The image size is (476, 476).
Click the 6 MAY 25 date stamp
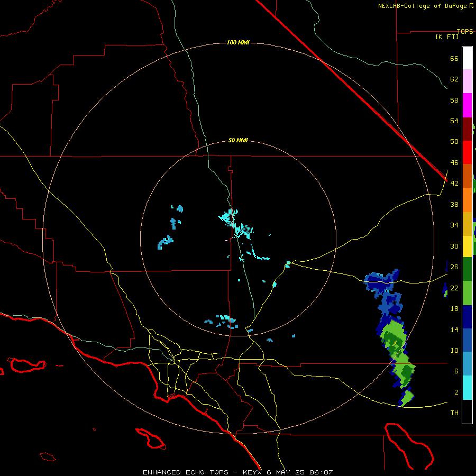(x=286, y=472)
